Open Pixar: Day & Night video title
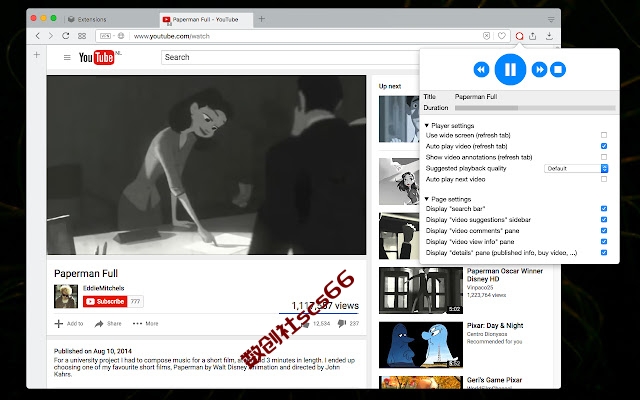The width and height of the screenshot is (640, 400). click(x=495, y=326)
